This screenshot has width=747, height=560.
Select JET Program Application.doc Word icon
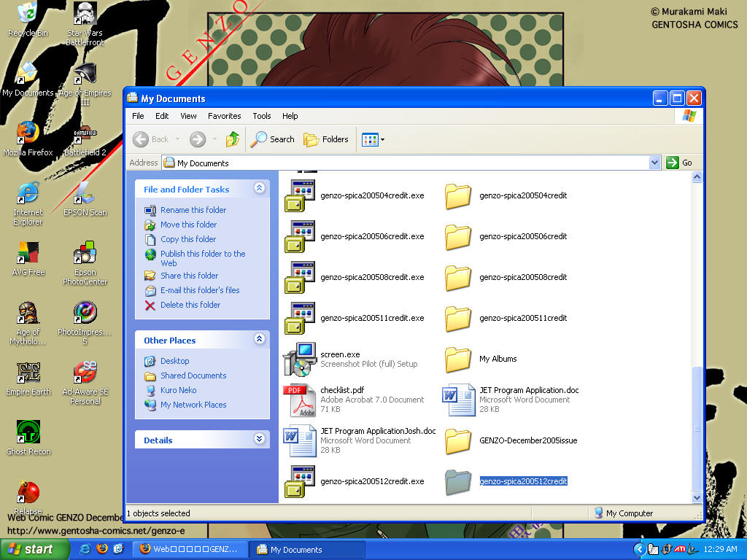458,400
